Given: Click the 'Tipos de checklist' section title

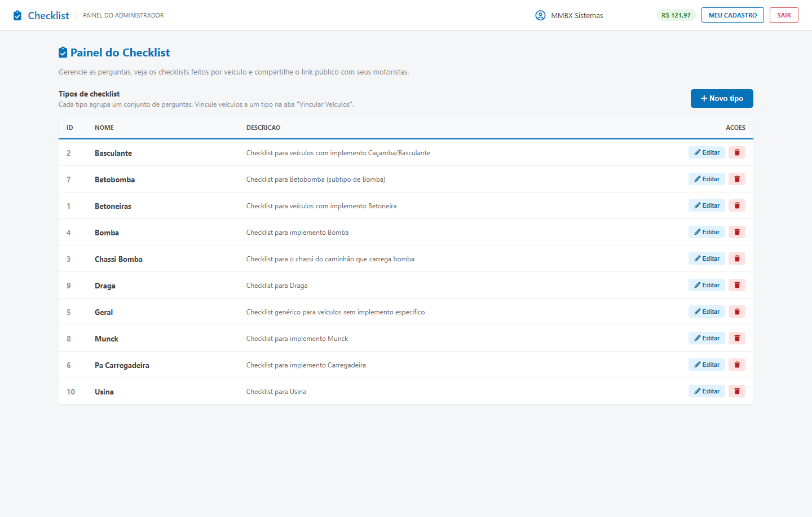Looking at the screenshot, I should point(89,94).
